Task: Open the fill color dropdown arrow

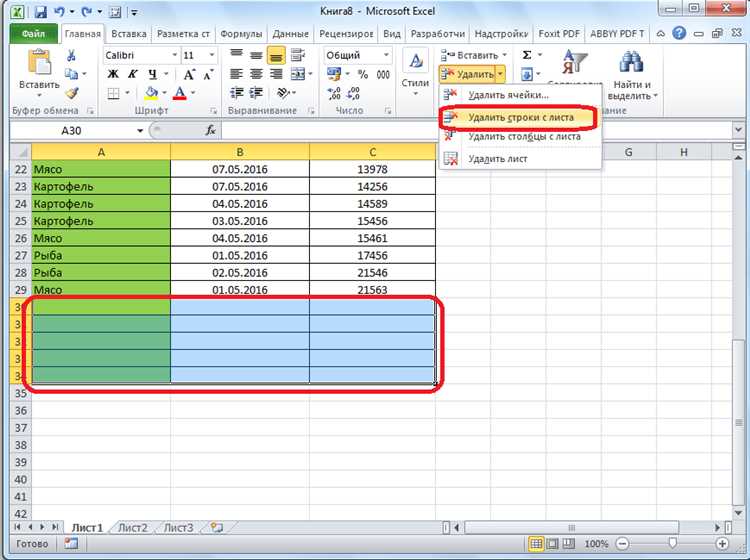Action: [x=164, y=93]
